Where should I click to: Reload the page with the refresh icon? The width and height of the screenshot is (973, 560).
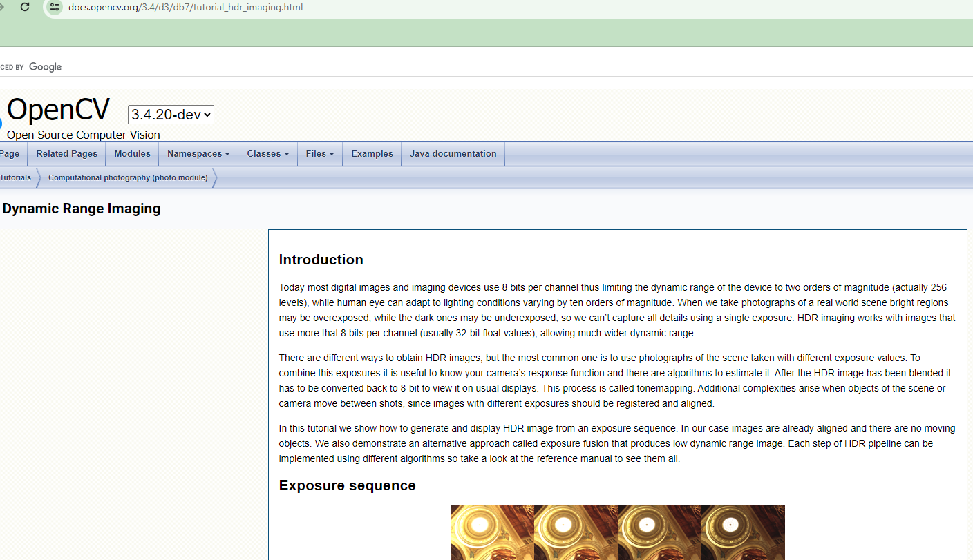point(25,7)
